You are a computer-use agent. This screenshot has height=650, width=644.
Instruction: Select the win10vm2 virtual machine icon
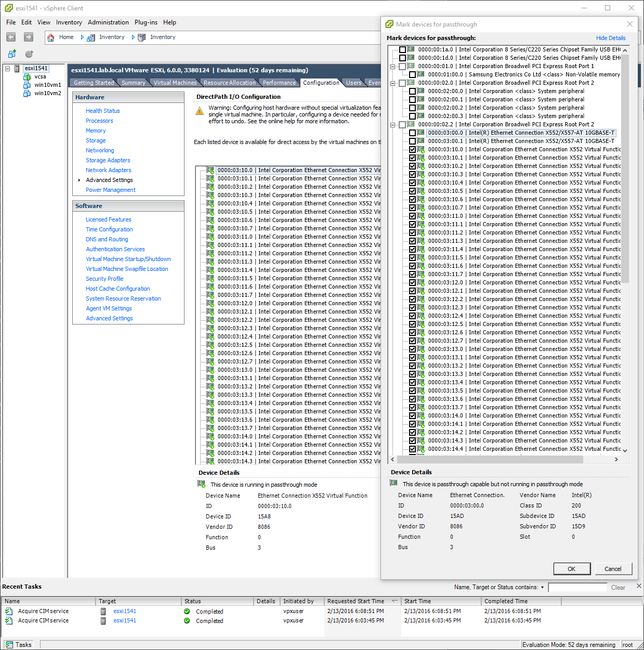pos(27,93)
